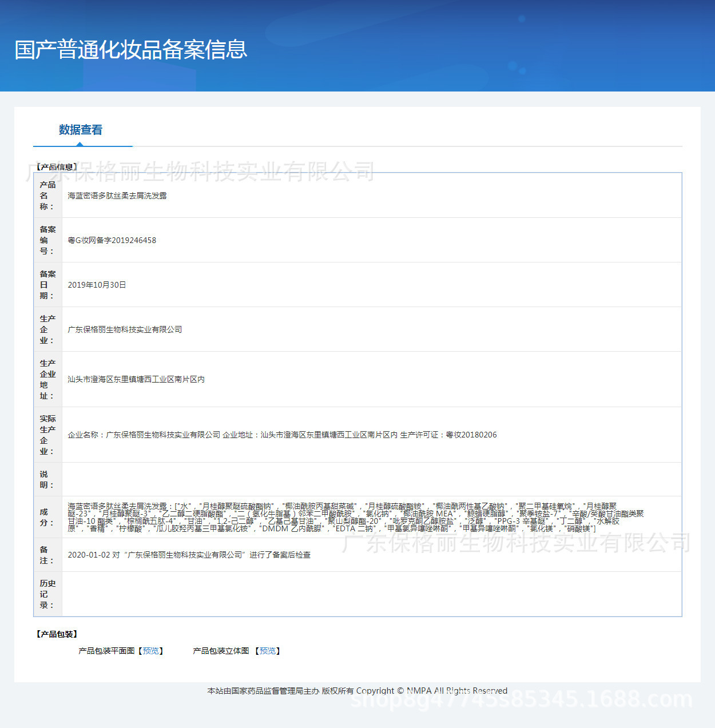Click the 【产品包装】 section heading
This screenshot has height=728, width=715.
(57, 634)
